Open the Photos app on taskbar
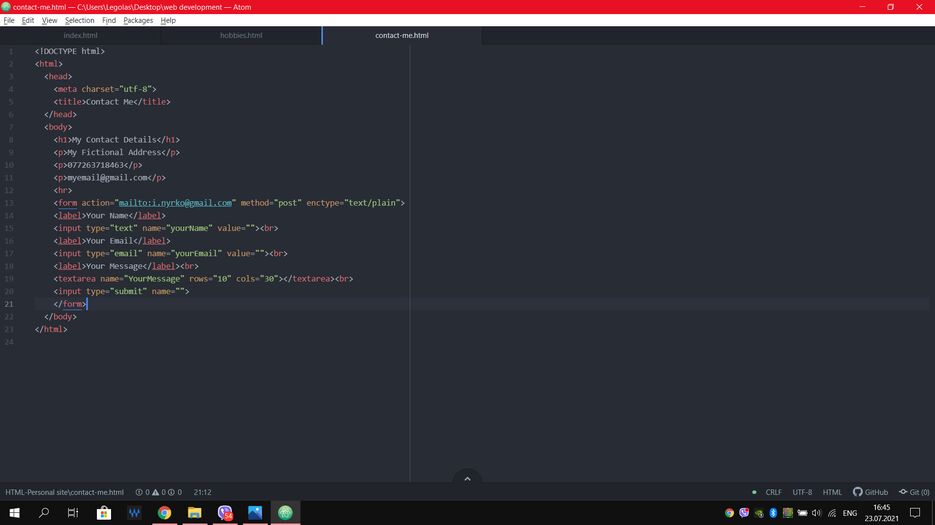This screenshot has width=935, height=525. coord(255,512)
